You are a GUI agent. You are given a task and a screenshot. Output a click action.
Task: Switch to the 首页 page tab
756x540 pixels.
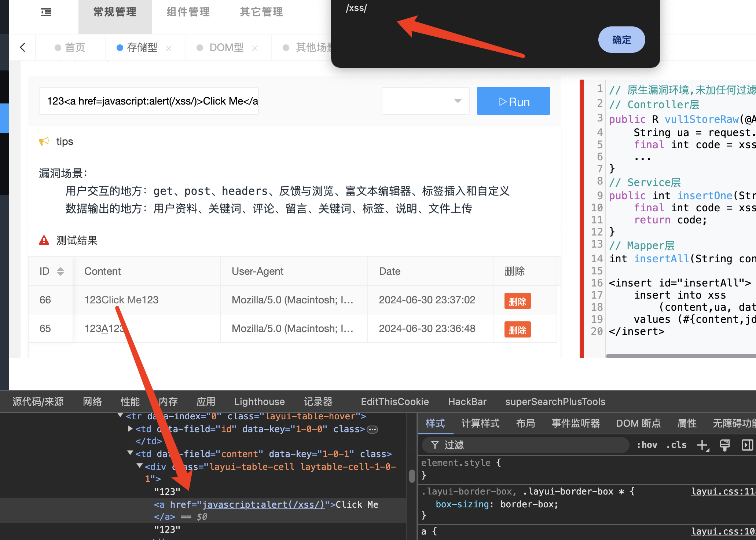click(70, 47)
